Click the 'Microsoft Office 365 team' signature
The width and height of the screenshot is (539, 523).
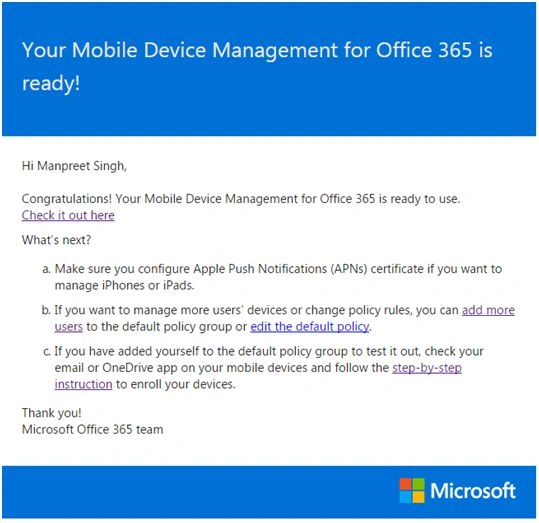pyautogui.click(x=92, y=429)
